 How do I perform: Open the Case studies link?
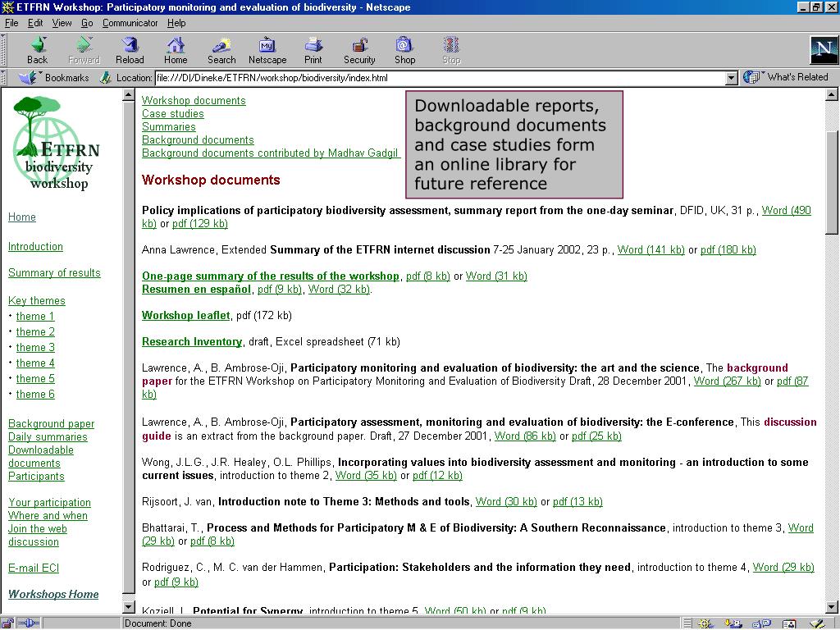click(x=173, y=113)
